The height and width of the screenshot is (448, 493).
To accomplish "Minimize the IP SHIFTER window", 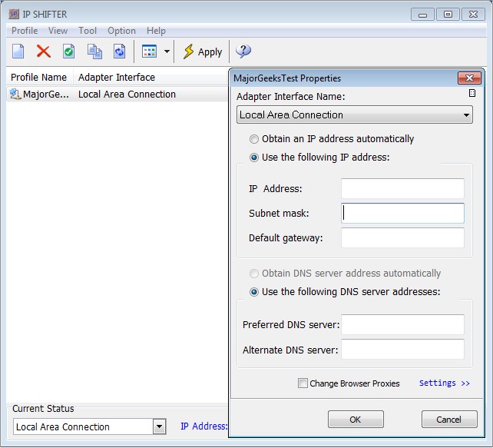I will 422,15.
